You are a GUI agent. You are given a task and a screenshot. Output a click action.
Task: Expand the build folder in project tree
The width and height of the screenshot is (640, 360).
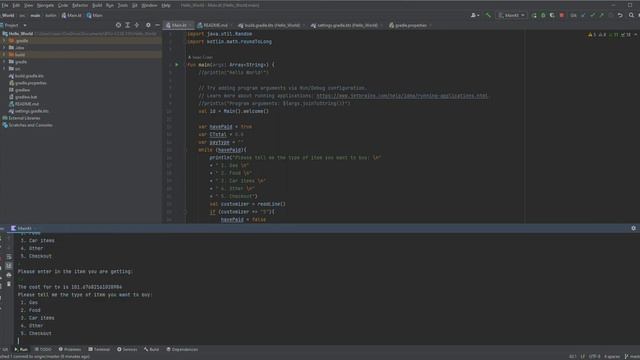tap(4, 55)
